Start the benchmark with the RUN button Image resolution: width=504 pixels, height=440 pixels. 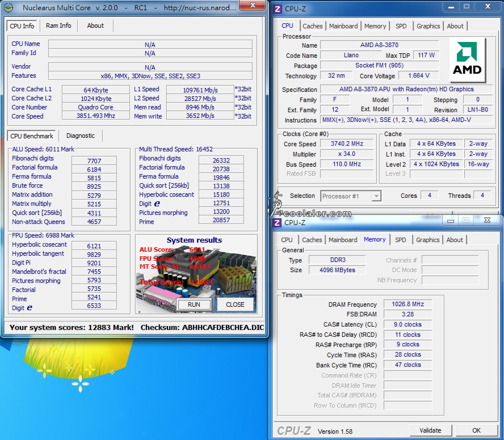[x=194, y=304]
